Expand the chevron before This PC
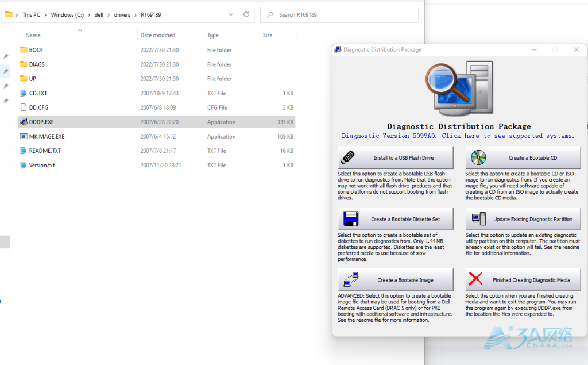The width and height of the screenshot is (588, 365). point(17,14)
